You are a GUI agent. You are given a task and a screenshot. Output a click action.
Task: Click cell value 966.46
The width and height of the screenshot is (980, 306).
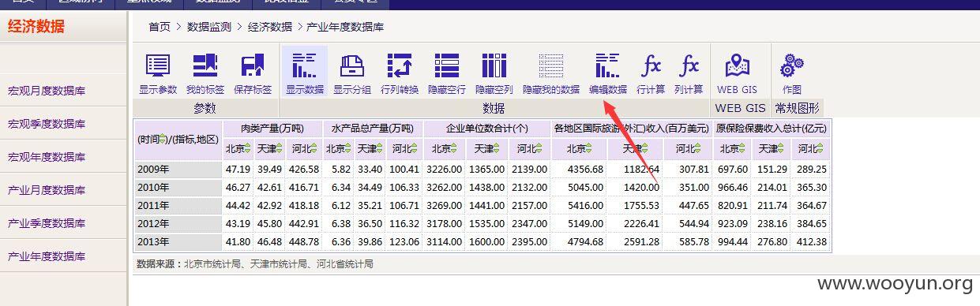click(732, 187)
